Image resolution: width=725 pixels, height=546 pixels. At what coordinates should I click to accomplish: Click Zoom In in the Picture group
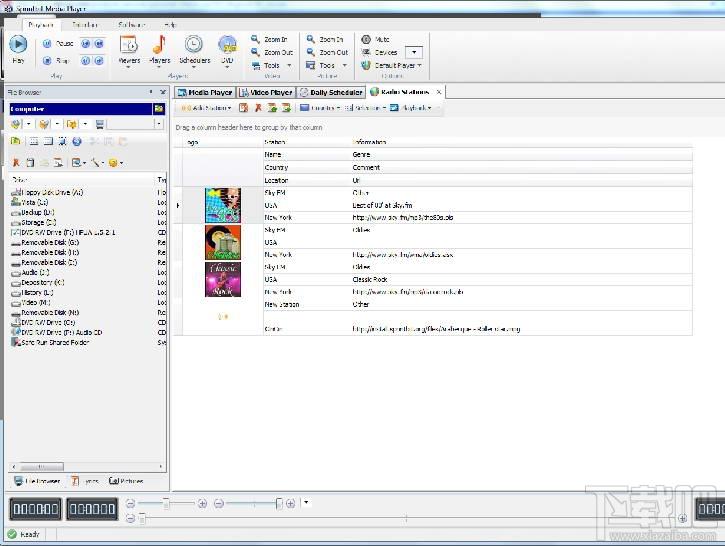(x=325, y=39)
